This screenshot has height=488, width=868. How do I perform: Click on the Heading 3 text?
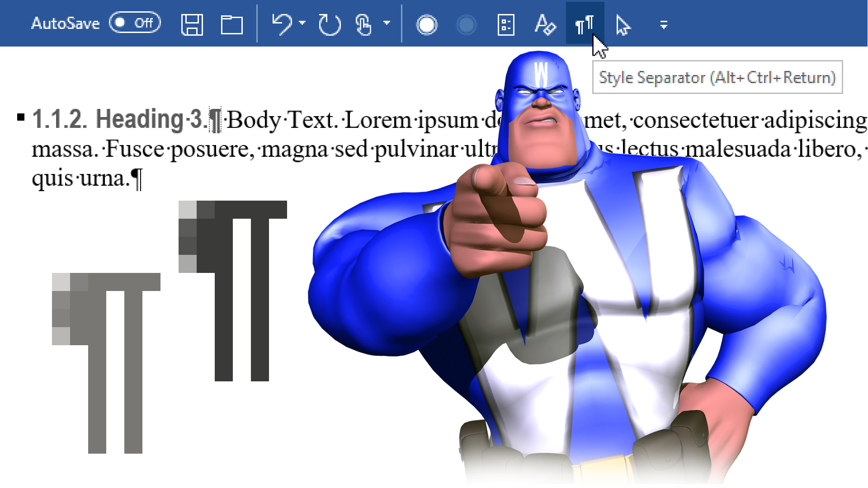tap(149, 119)
